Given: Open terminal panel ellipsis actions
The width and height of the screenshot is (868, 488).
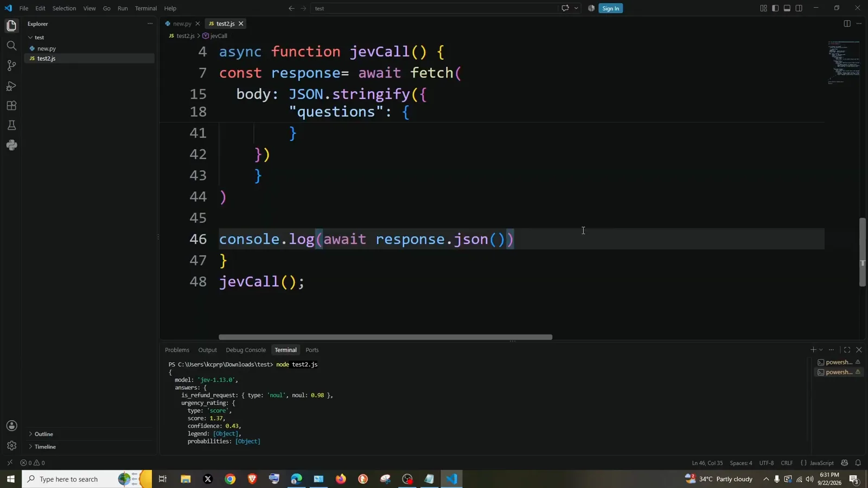Looking at the screenshot, I should click(x=831, y=350).
